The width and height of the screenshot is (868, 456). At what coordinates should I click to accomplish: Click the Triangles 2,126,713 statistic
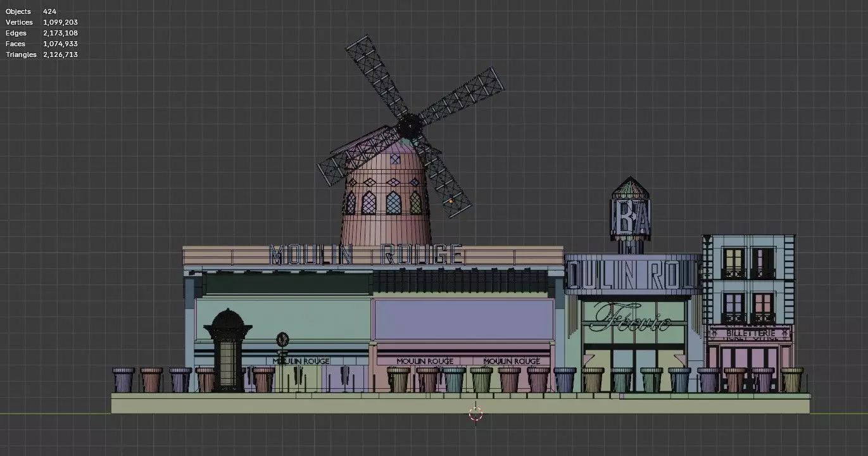42,54
